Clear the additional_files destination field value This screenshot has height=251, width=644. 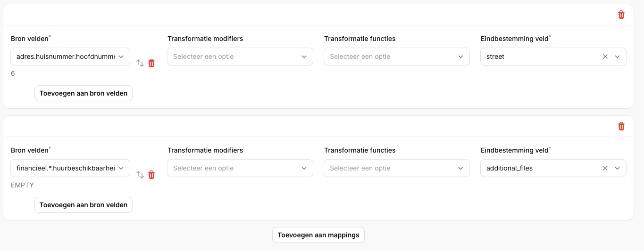click(x=605, y=168)
